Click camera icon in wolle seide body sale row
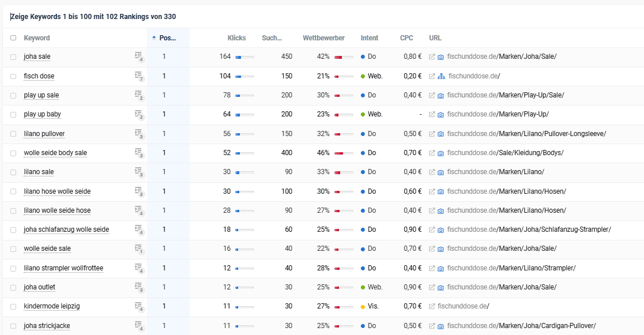644x335 pixels. 440,153
